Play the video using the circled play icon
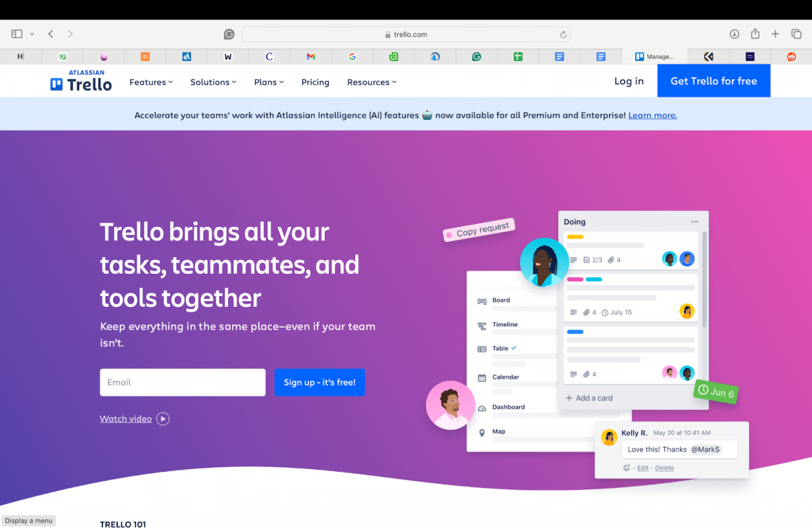The height and width of the screenshot is (528, 812). point(163,418)
